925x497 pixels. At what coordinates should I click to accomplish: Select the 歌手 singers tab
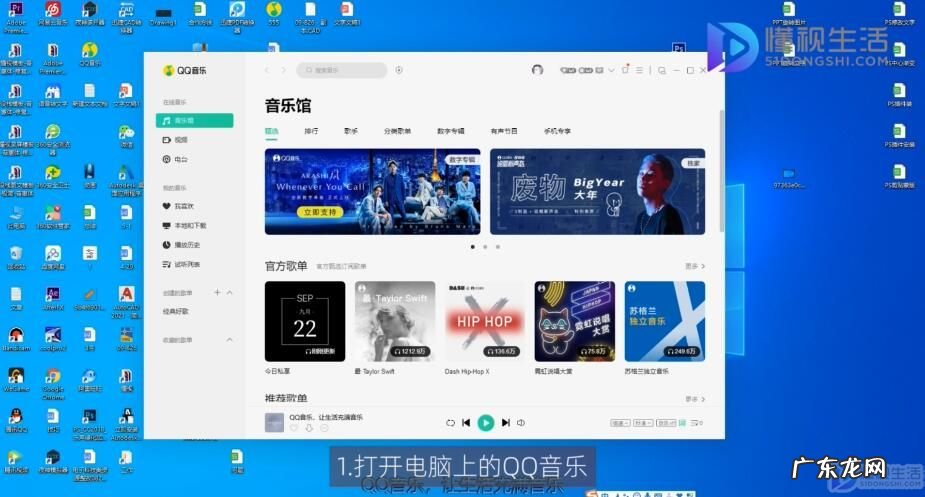(351, 131)
